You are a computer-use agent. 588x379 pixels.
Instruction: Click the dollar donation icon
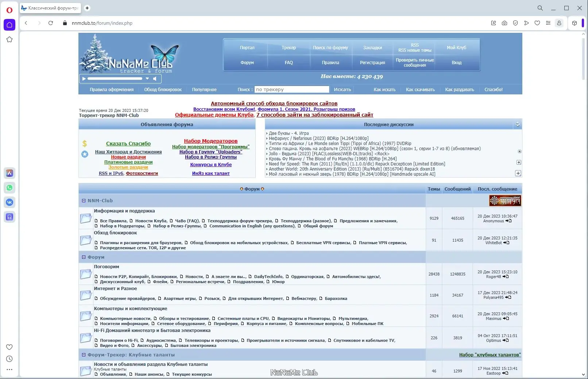(x=85, y=144)
